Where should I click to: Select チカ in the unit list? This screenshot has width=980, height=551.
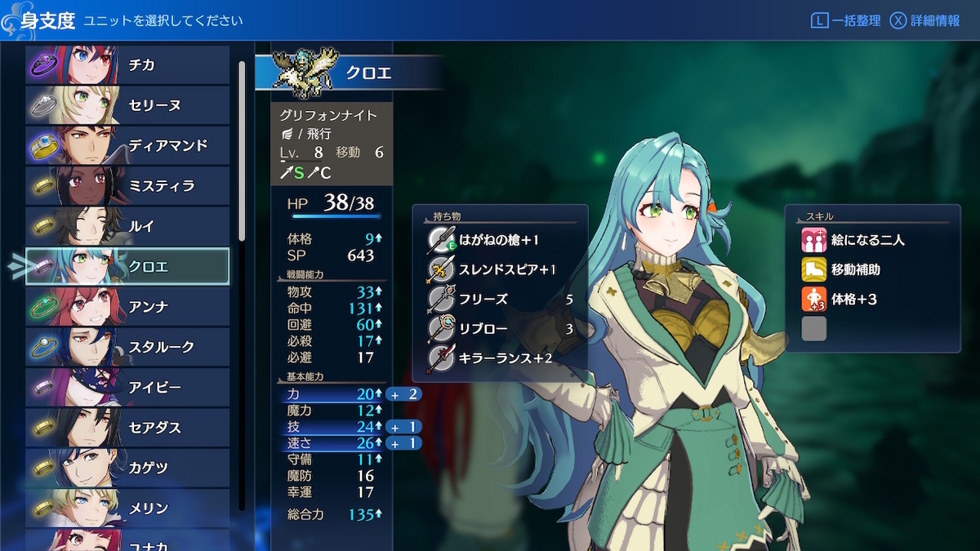pyautogui.click(x=127, y=64)
